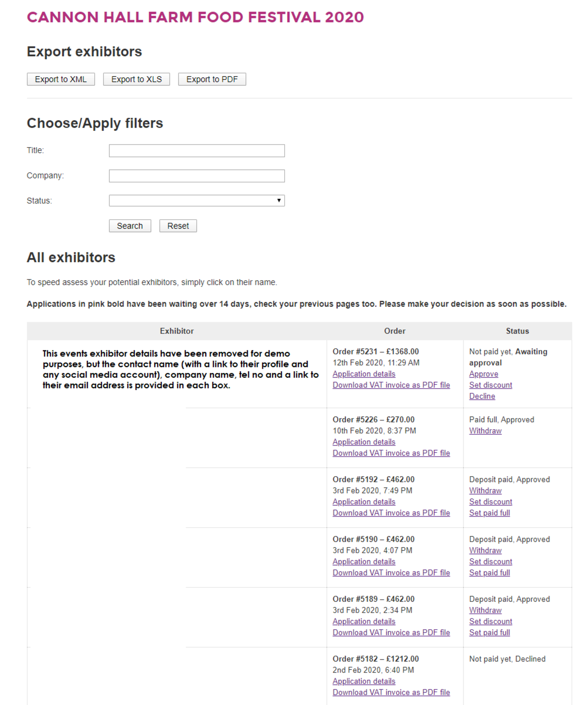Set discount on Order #5231
This screenshot has height=705, width=588.
click(490, 385)
